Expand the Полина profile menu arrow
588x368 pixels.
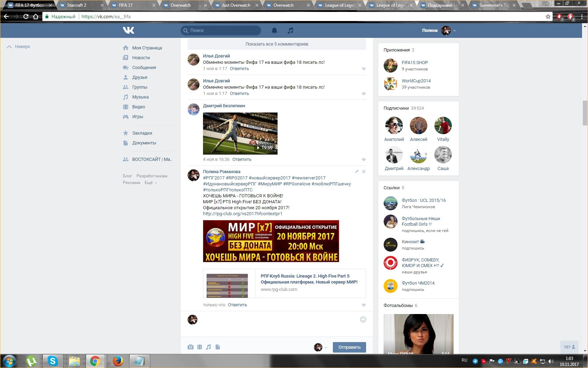point(455,31)
